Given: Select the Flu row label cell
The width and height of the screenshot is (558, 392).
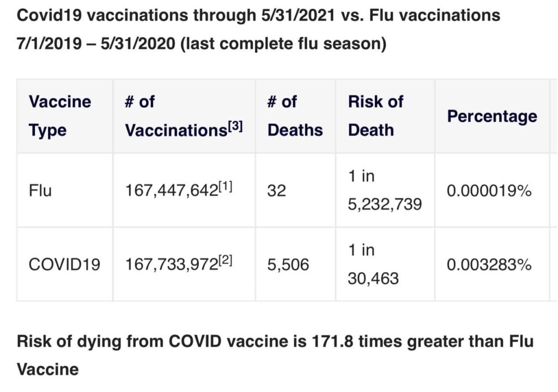Looking at the screenshot, I should (x=40, y=191).
